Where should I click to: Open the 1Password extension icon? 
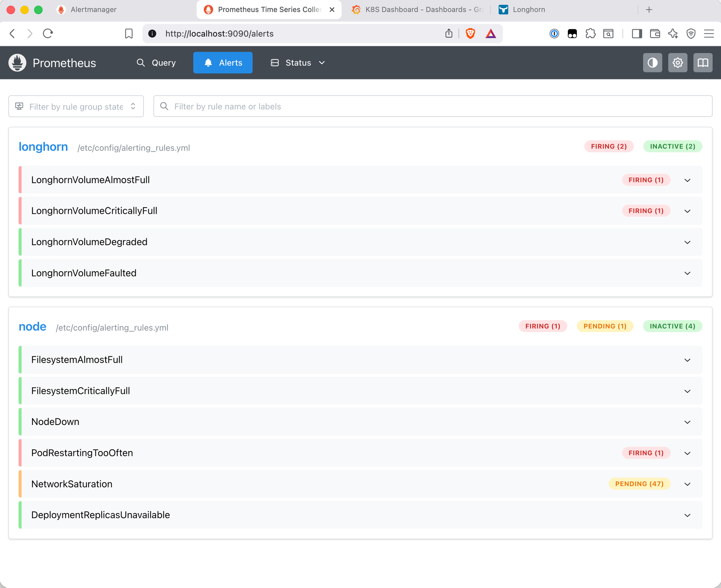[554, 34]
